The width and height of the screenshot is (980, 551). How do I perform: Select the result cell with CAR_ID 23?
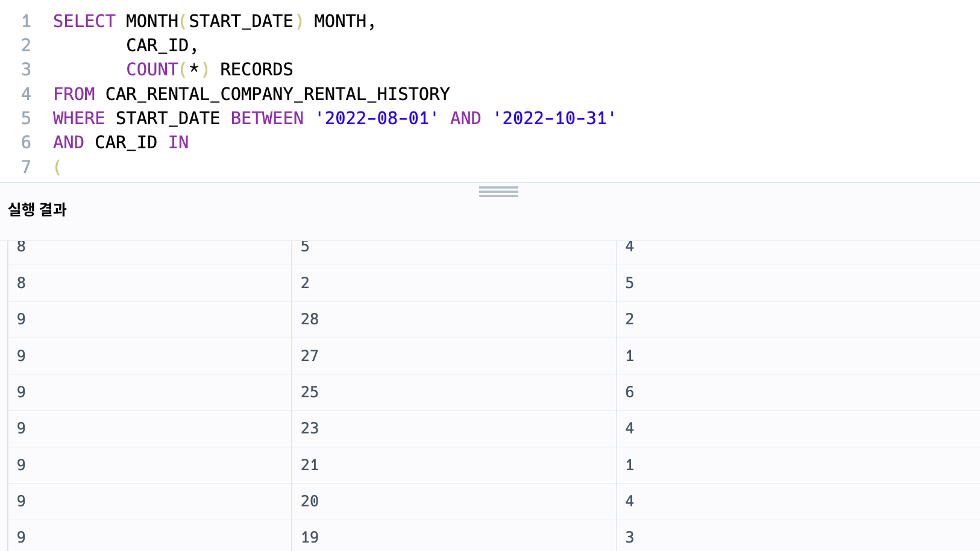pos(454,429)
